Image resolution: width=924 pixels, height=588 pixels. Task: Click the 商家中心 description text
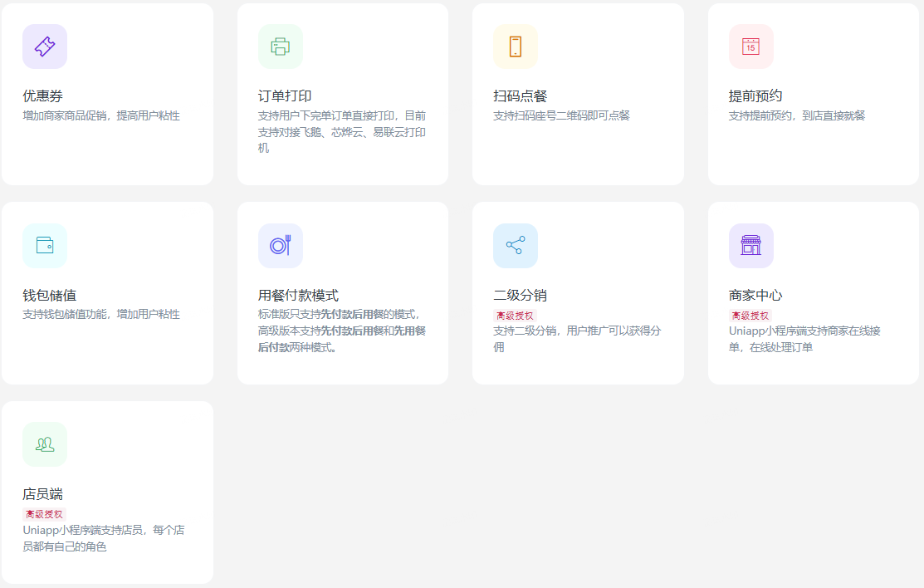coord(804,339)
